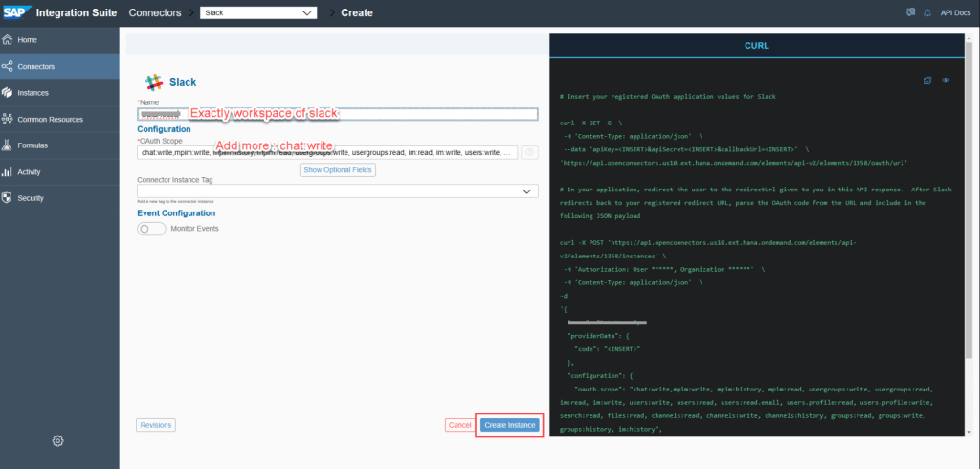Screen dimensions: 980x469
Task: Open Formulas in the sidebar
Action: 34,145
